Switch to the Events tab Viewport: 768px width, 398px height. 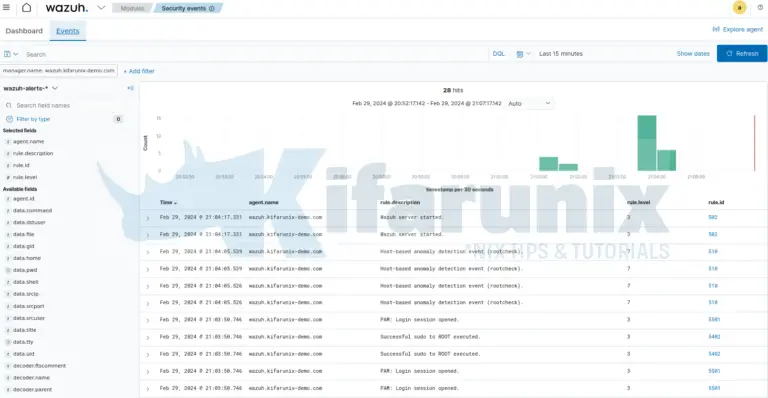point(68,31)
